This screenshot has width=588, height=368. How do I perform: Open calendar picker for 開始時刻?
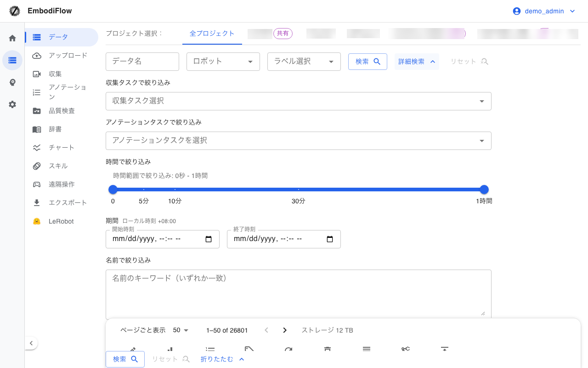coord(209,239)
